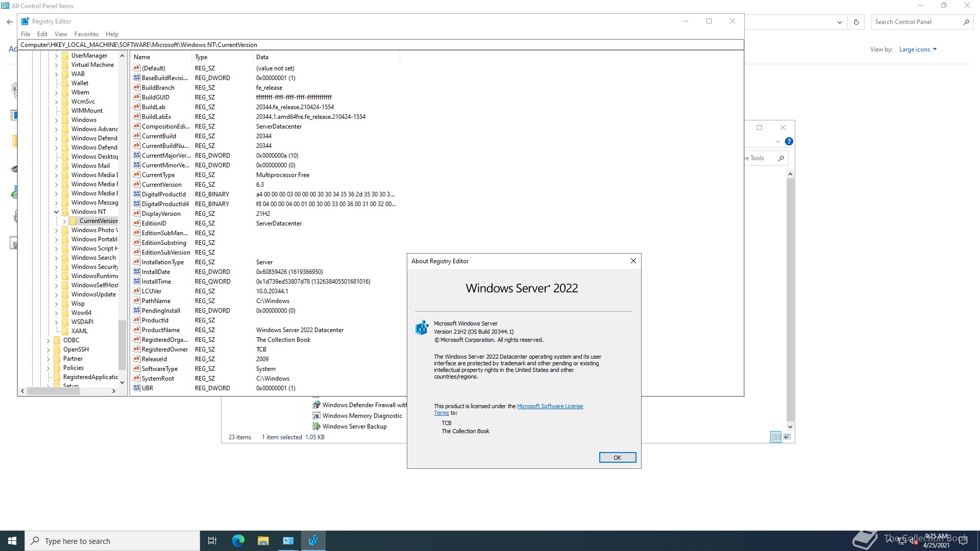Click the taskbar search box

tap(112, 541)
